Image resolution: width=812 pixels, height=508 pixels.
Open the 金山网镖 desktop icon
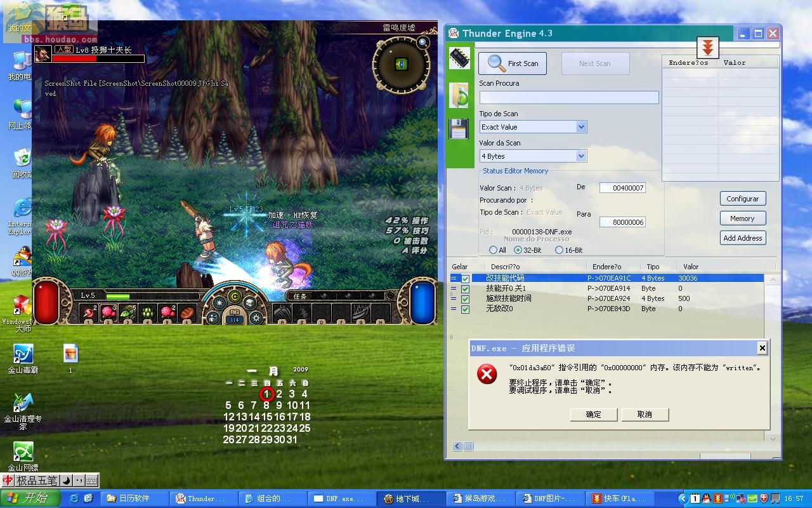23,457
